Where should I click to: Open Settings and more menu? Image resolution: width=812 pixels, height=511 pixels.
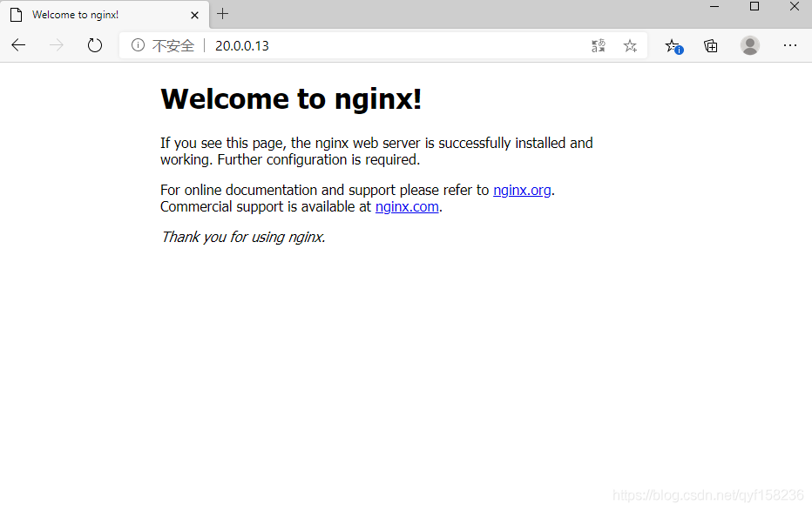(x=789, y=45)
